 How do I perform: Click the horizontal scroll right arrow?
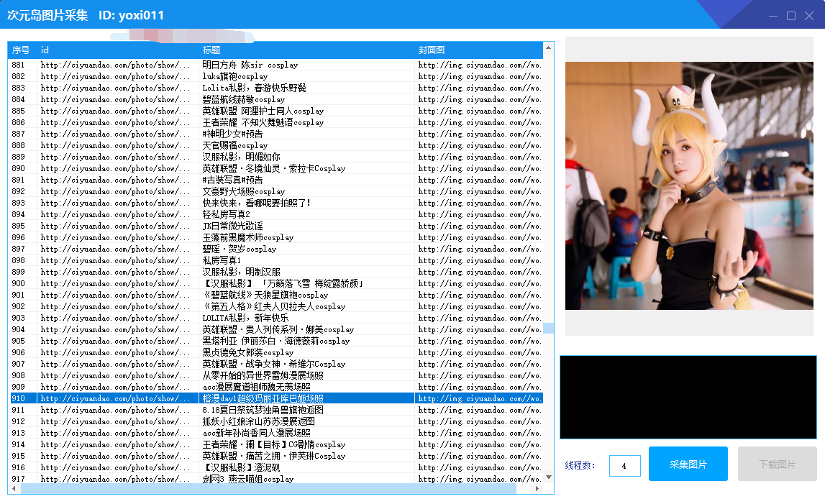coord(537,488)
